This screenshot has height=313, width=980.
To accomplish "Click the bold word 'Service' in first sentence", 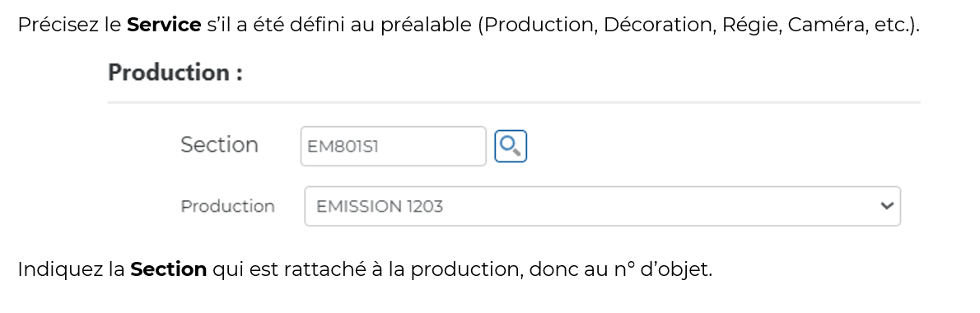I will [165, 26].
